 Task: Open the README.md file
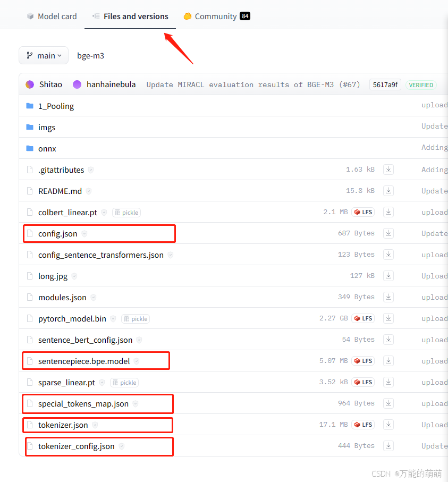pyautogui.click(x=60, y=191)
